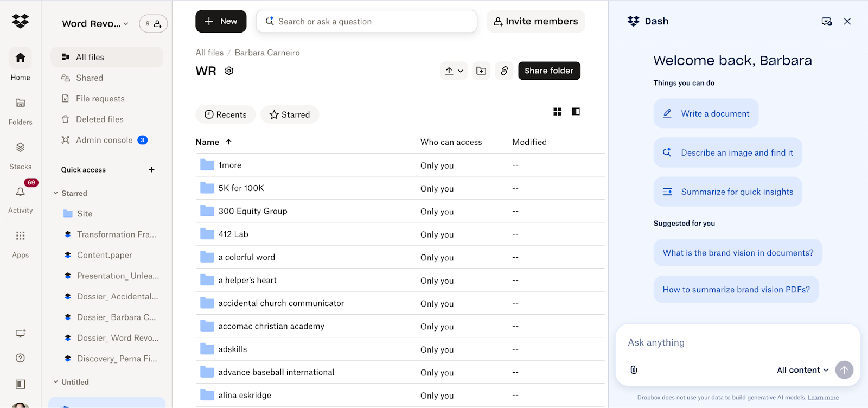Click the create new folder icon
The width and height of the screenshot is (868, 408).
pos(481,71)
